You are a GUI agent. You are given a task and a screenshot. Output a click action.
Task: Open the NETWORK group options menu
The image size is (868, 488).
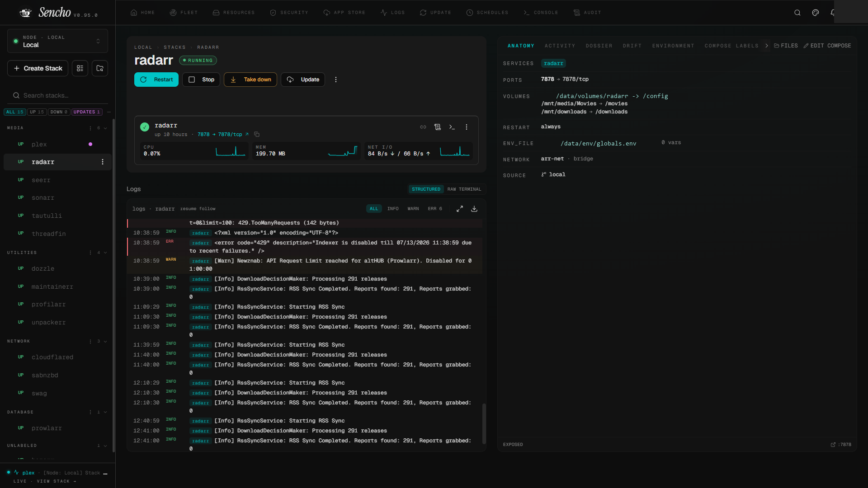click(x=90, y=341)
